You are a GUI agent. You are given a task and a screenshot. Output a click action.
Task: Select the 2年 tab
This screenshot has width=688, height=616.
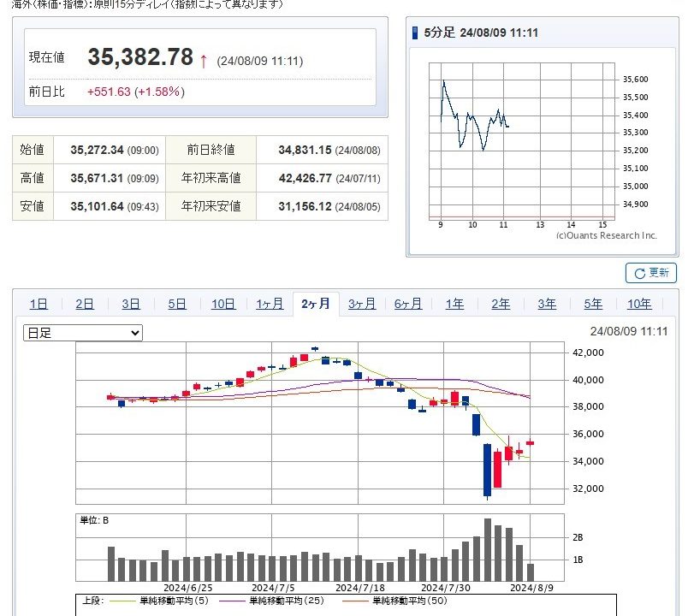pos(501,304)
